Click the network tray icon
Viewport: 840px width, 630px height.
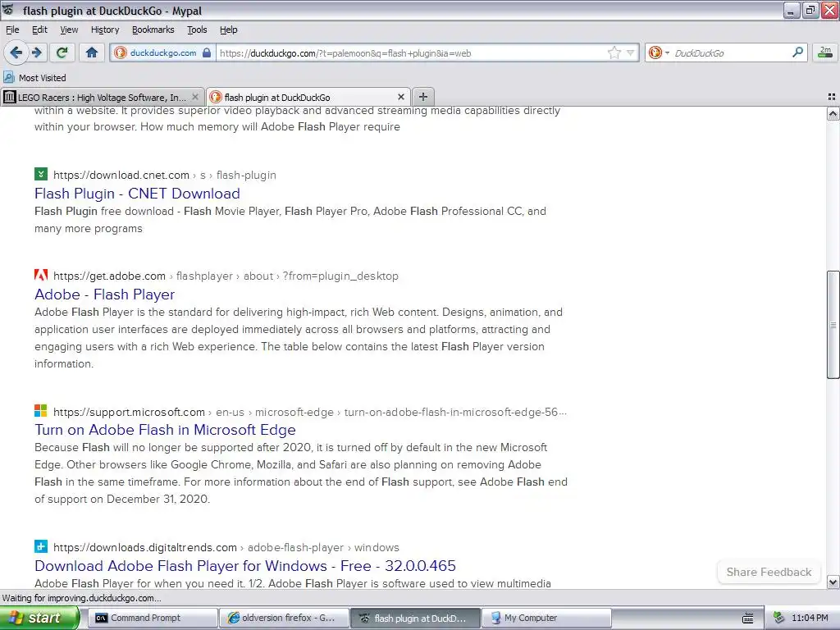779,619
